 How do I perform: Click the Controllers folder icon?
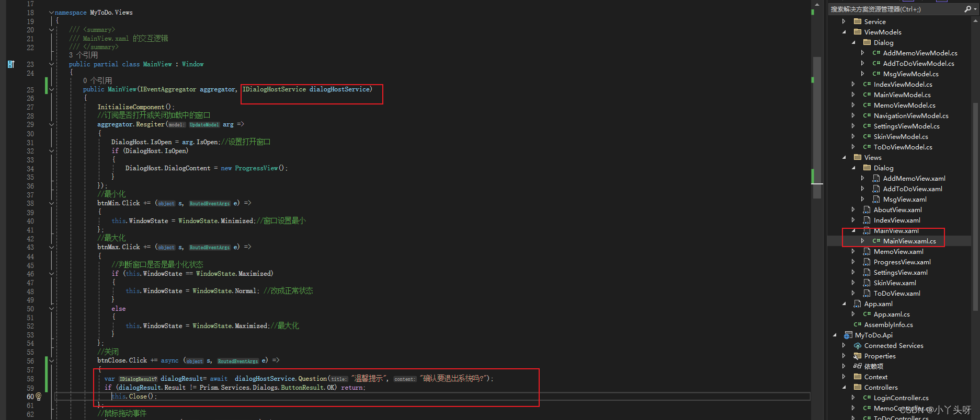[x=858, y=387]
